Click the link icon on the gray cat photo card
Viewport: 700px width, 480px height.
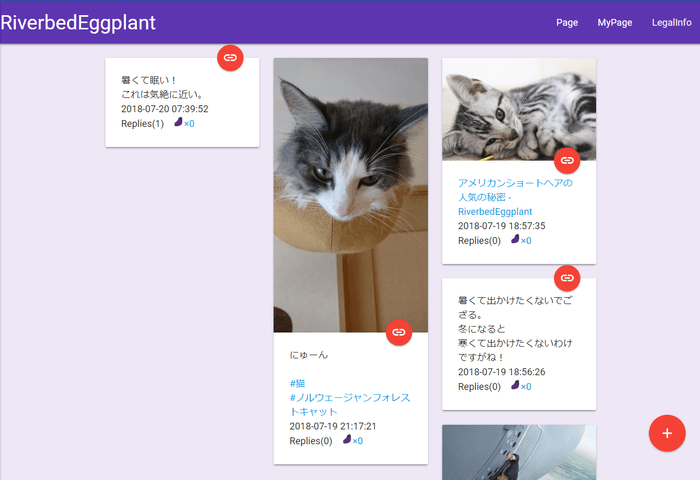[x=398, y=332]
